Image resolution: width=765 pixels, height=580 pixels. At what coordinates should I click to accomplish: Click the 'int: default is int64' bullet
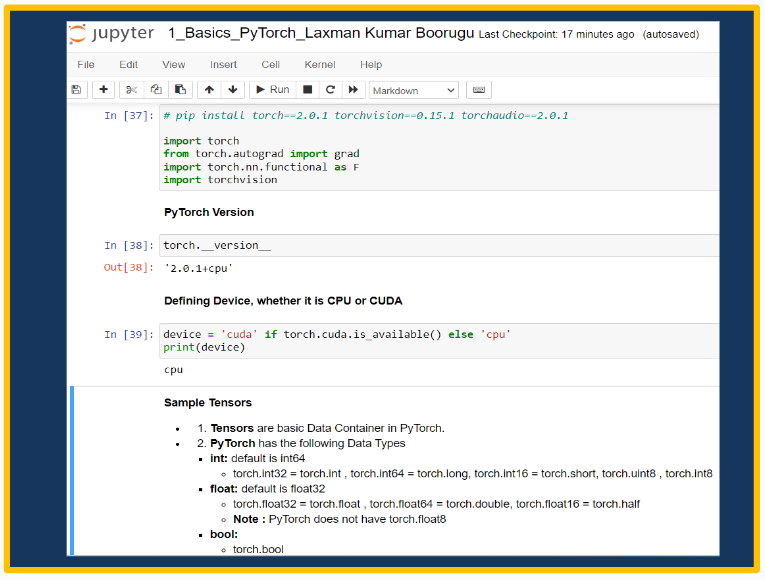[258, 459]
